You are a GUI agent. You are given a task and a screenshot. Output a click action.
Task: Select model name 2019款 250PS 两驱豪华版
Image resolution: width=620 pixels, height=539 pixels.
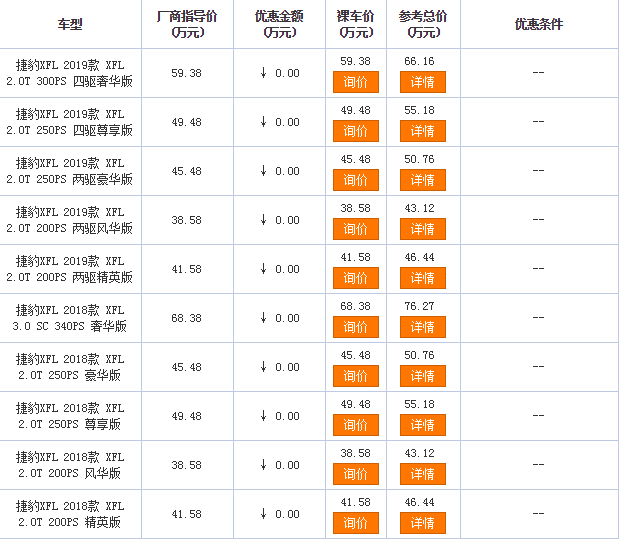coord(70,171)
